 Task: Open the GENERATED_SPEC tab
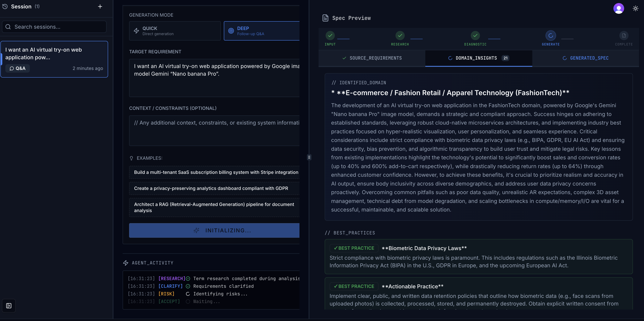pos(585,58)
